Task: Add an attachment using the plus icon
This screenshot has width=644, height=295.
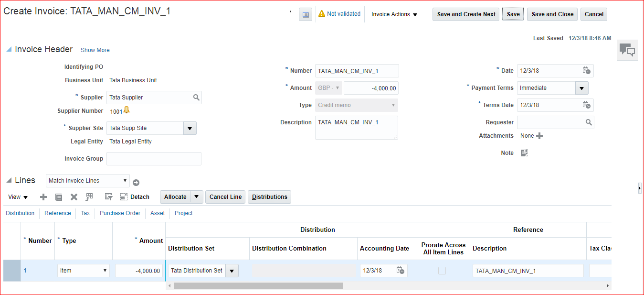Action: [x=539, y=136]
